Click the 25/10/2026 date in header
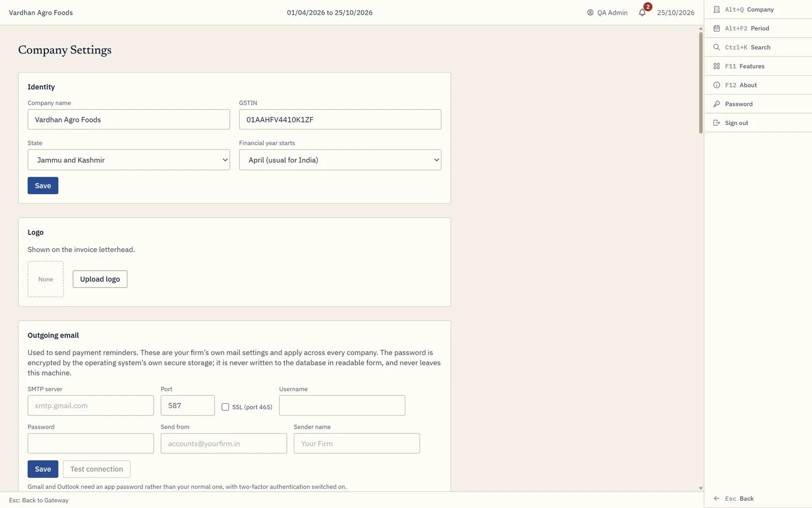This screenshot has height=508, width=812. 675,13
